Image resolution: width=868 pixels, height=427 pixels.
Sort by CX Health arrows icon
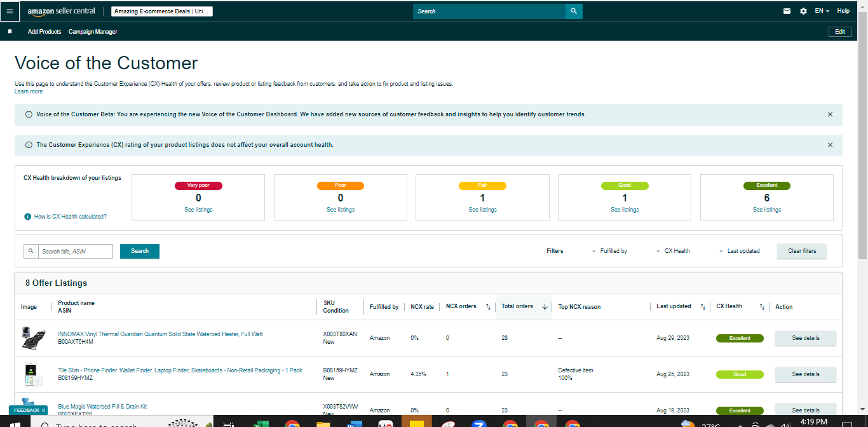pos(762,307)
